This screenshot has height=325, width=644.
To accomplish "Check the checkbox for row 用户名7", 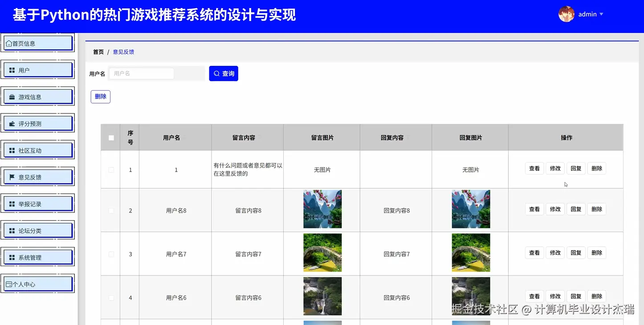I will (111, 254).
